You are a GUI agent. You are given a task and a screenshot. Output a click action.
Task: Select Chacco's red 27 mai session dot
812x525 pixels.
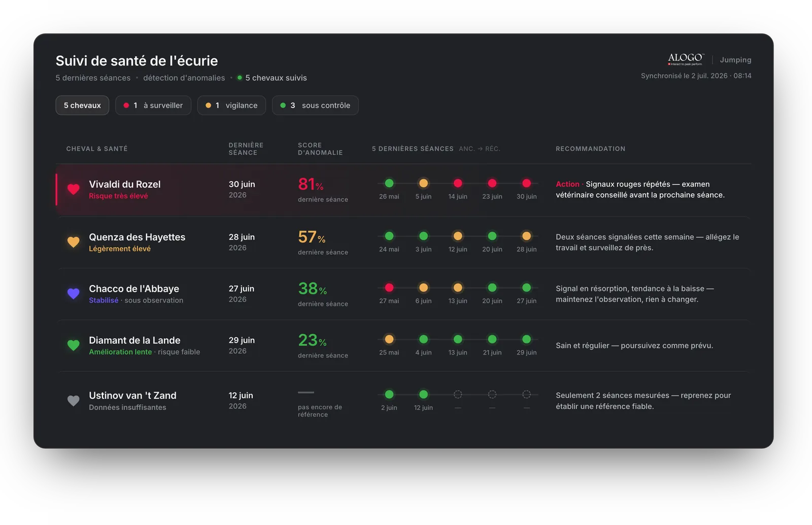coord(389,288)
